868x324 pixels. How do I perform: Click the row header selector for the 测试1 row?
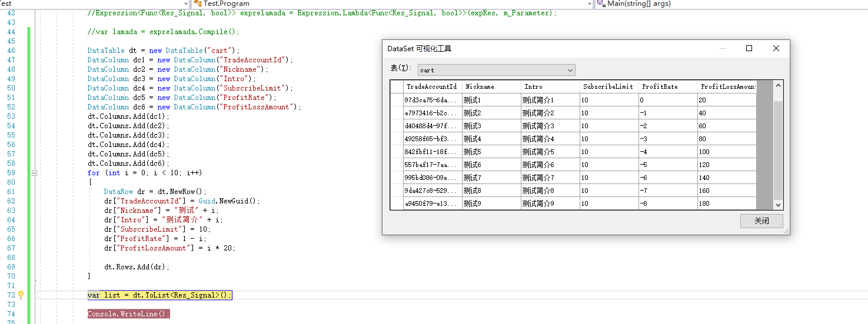[397, 100]
